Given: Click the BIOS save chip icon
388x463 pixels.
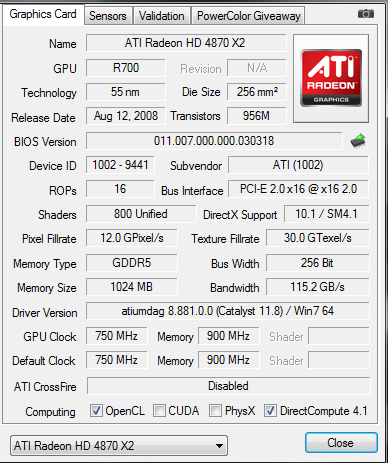Looking at the screenshot, I should (x=358, y=141).
